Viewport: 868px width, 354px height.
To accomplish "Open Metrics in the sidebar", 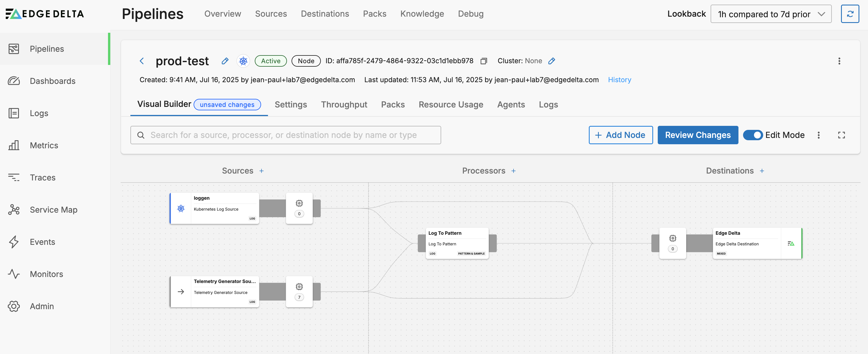I will [55, 145].
